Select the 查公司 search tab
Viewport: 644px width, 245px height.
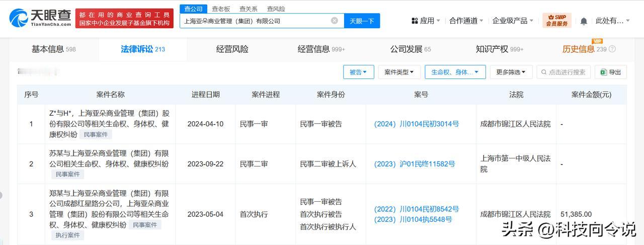(193, 9)
